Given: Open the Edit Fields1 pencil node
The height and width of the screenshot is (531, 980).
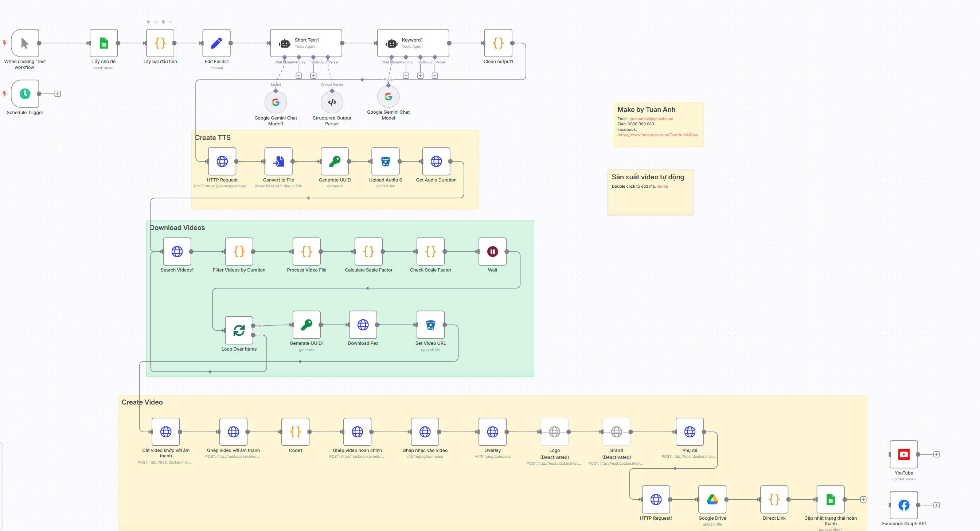Looking at the screenshot, I should coord(216,43).
